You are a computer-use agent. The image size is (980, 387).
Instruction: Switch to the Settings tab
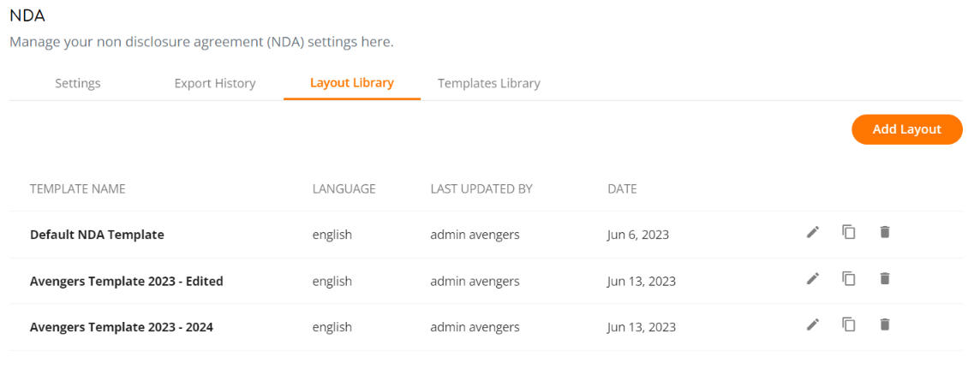77,83
